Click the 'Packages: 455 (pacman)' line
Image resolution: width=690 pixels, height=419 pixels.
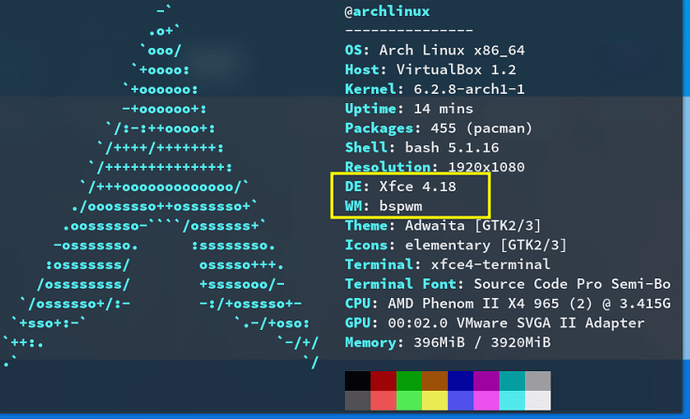click(x=439, y=128)
